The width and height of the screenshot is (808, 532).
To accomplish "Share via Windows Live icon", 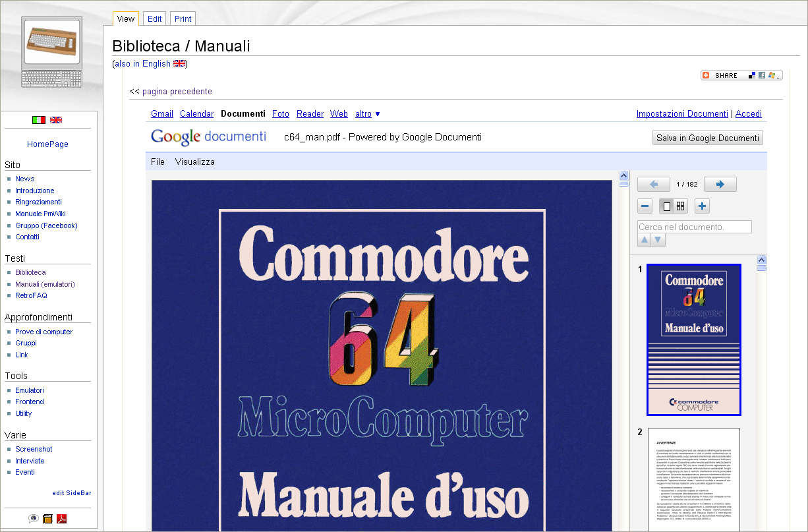I will [772, 75].
